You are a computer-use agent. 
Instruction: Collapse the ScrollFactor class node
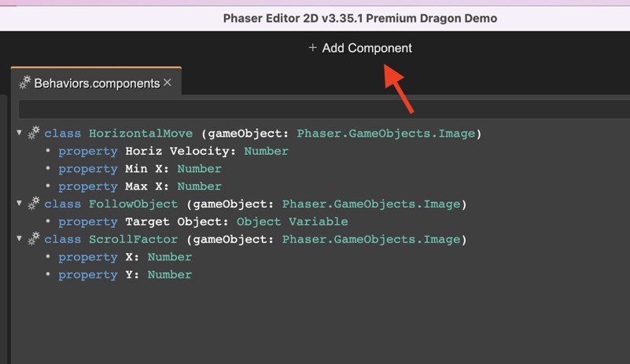20,238
